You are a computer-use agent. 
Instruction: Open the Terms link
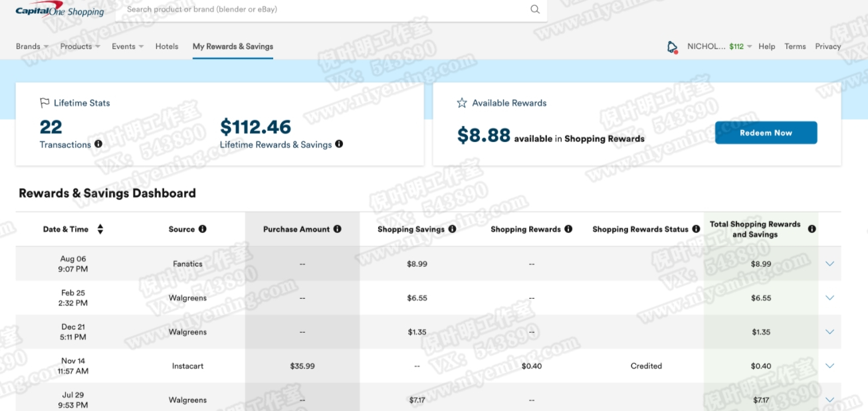(795, 46)
